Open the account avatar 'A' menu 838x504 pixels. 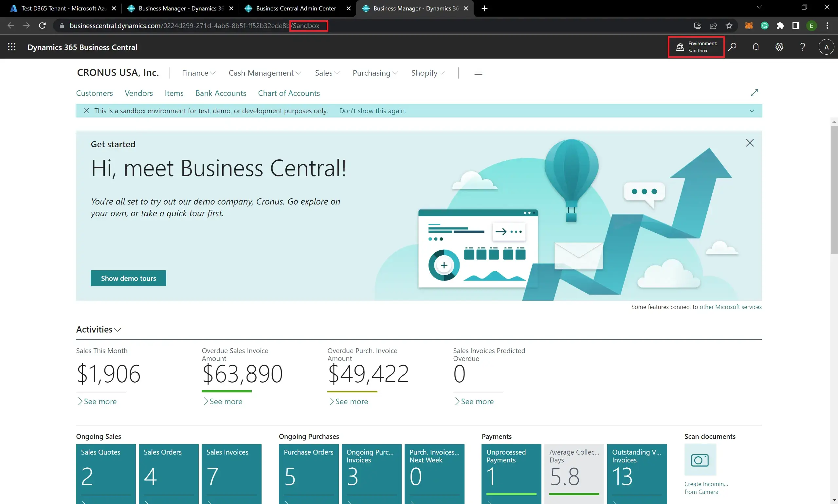click(827, 47)
